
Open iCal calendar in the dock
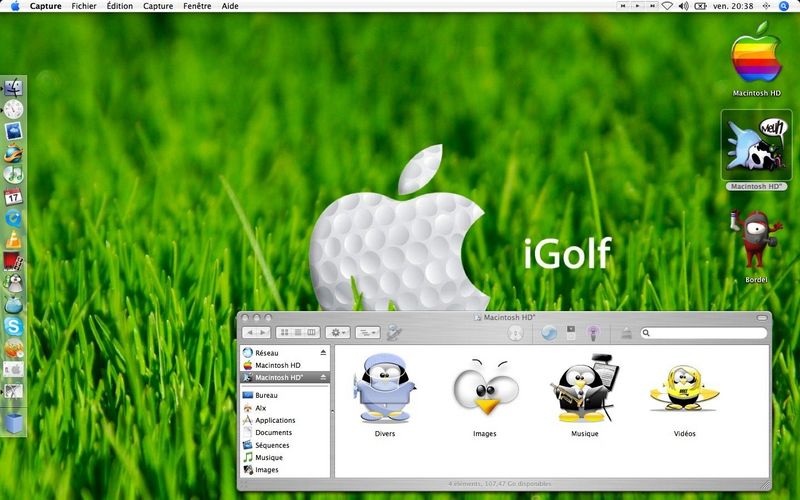(x=13, y=196)
